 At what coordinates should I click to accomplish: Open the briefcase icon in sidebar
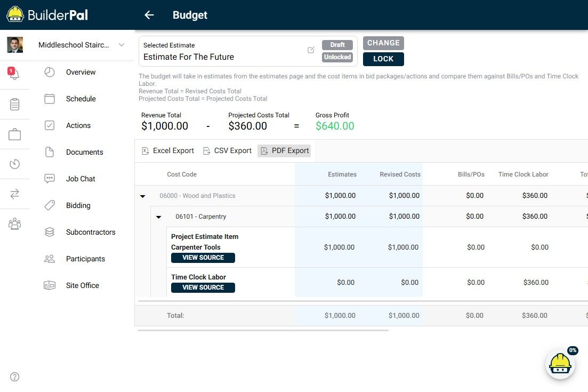pos(14,134)
